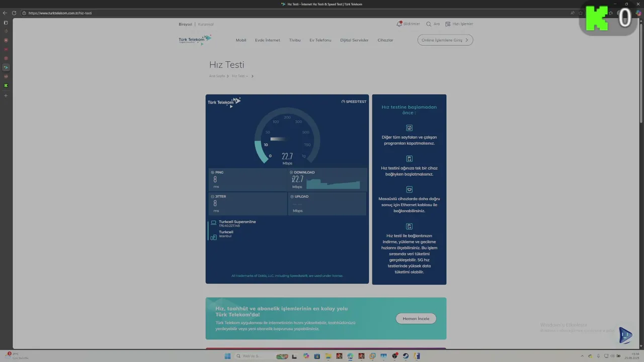This screenshot has height=362, width=644.
Task: Open the Tivibu menu
Action: coord(295,40)
